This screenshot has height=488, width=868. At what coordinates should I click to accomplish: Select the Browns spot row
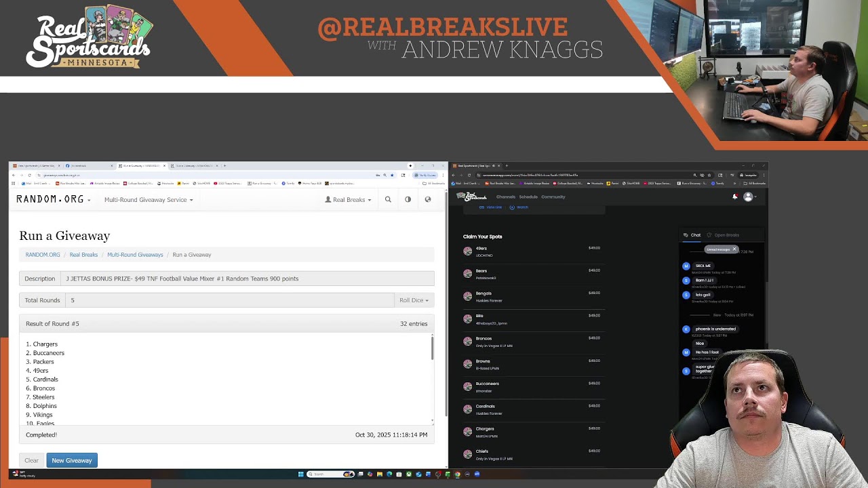532,364
